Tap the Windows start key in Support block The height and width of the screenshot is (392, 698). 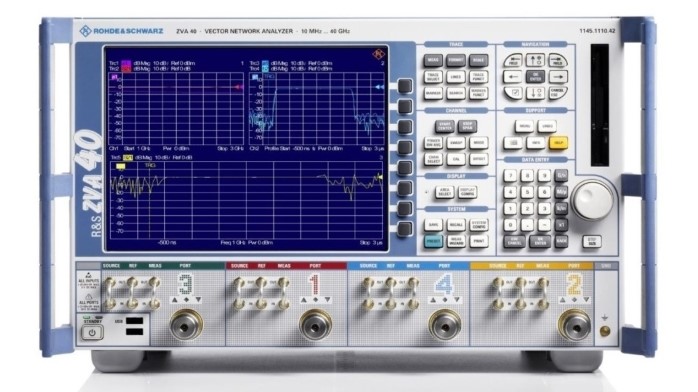513,143
